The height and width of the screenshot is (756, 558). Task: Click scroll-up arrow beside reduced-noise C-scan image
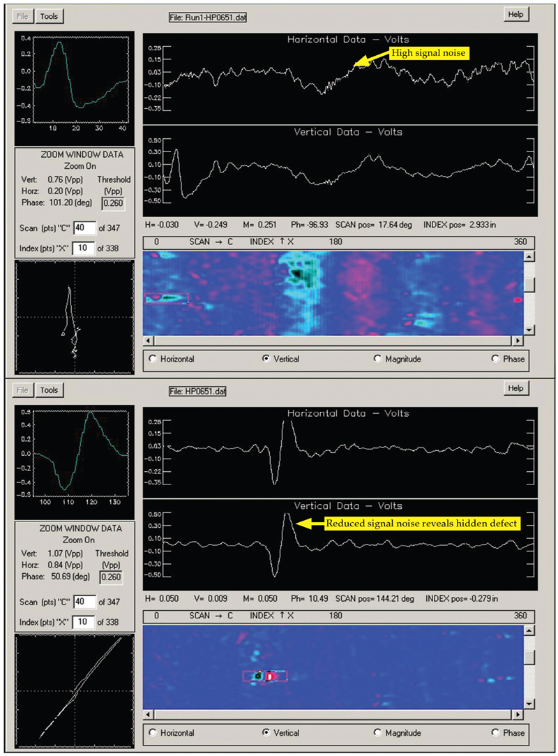point(529,631)
